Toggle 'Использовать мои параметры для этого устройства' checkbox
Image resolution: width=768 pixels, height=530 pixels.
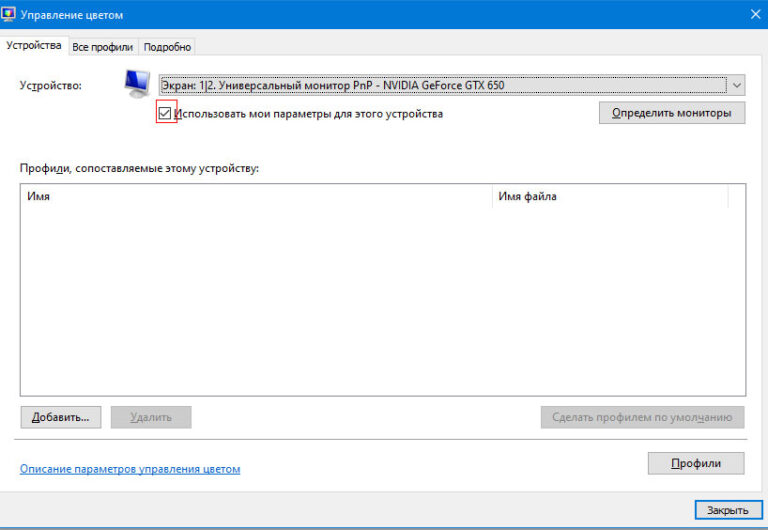pos(165,114)
